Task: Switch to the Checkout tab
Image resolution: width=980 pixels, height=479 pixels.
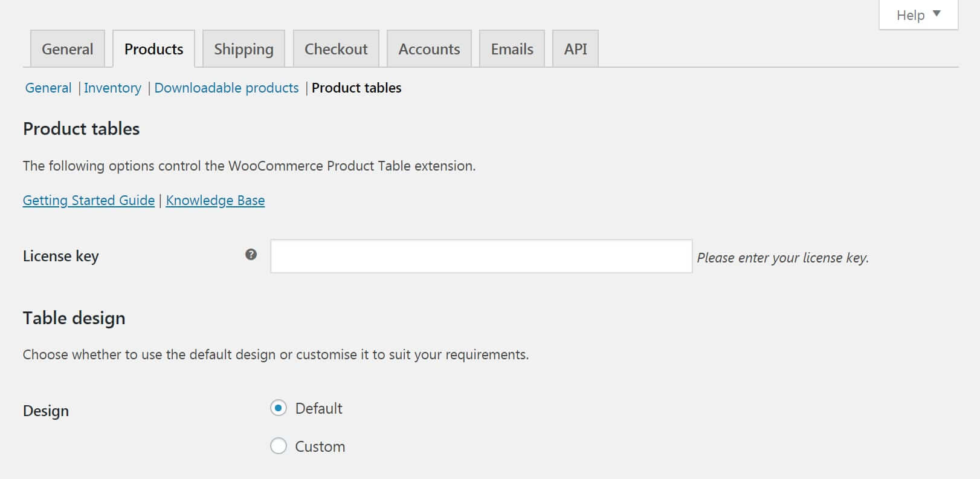Action: tap(336, 48)
